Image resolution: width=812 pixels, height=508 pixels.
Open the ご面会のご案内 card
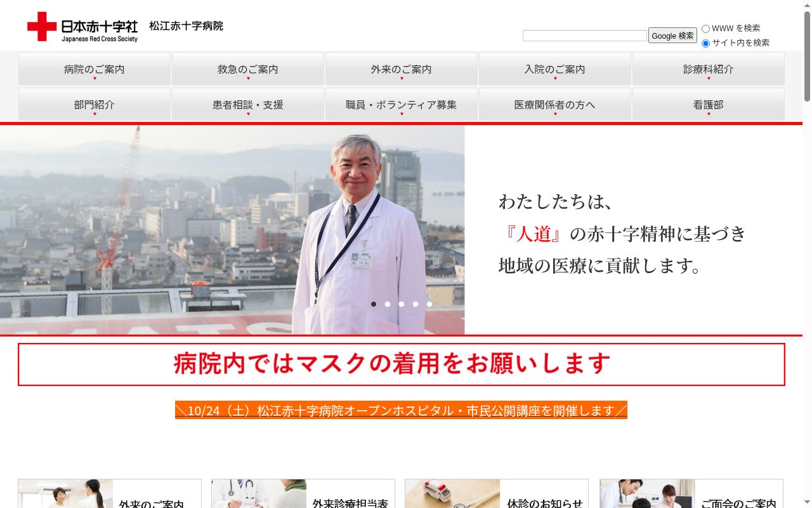click(691, 494)
